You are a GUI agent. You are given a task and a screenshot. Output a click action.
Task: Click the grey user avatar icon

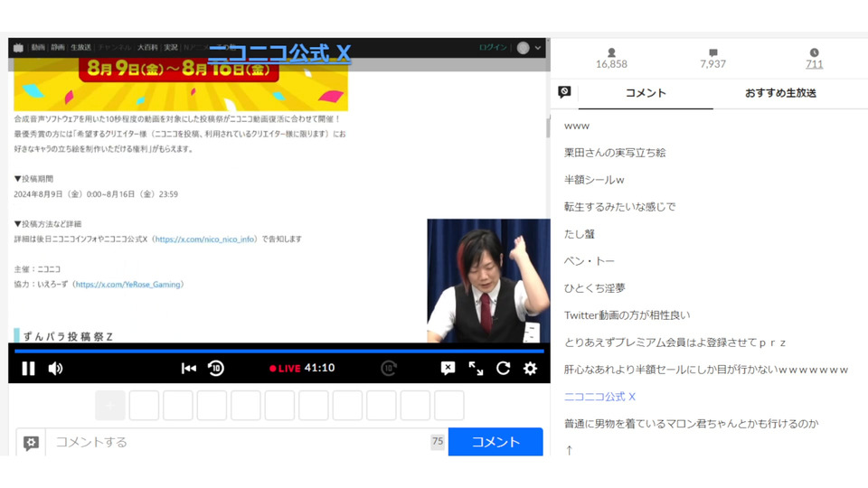point(524,48)
